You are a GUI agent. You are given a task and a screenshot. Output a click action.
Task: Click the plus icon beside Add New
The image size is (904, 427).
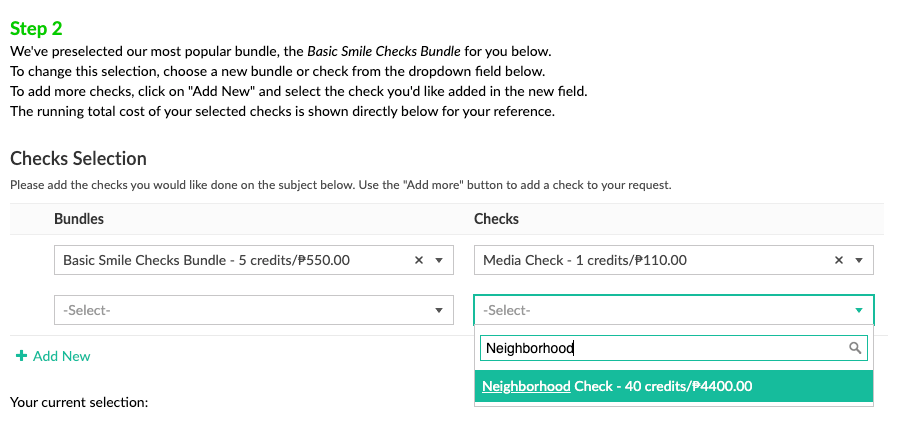tap(22, 356)
